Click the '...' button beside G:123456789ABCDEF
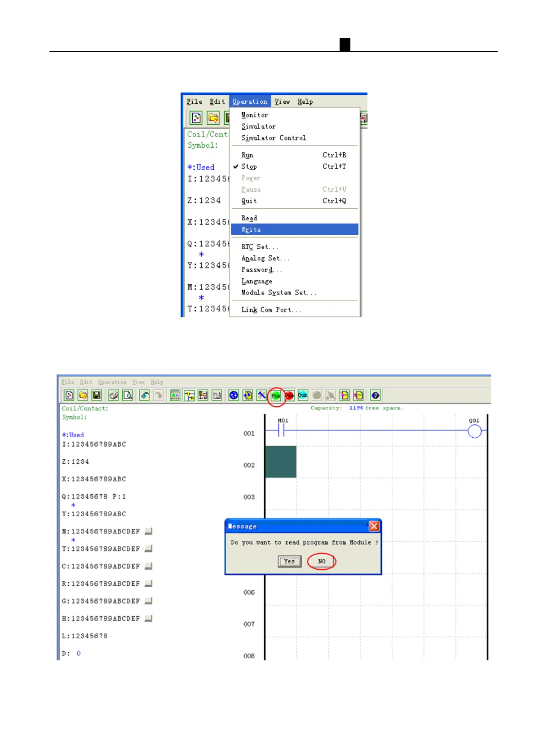535x756 pixels. (x=149, y=601)
